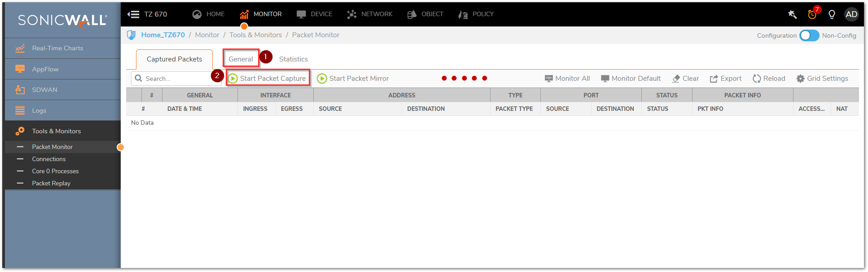
Task: Expand the Real-Time Charts menu label
Action: [57, 48]
